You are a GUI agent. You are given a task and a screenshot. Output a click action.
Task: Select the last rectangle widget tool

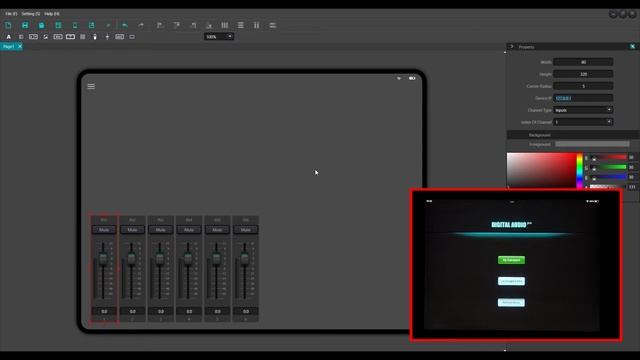point(132,37)
